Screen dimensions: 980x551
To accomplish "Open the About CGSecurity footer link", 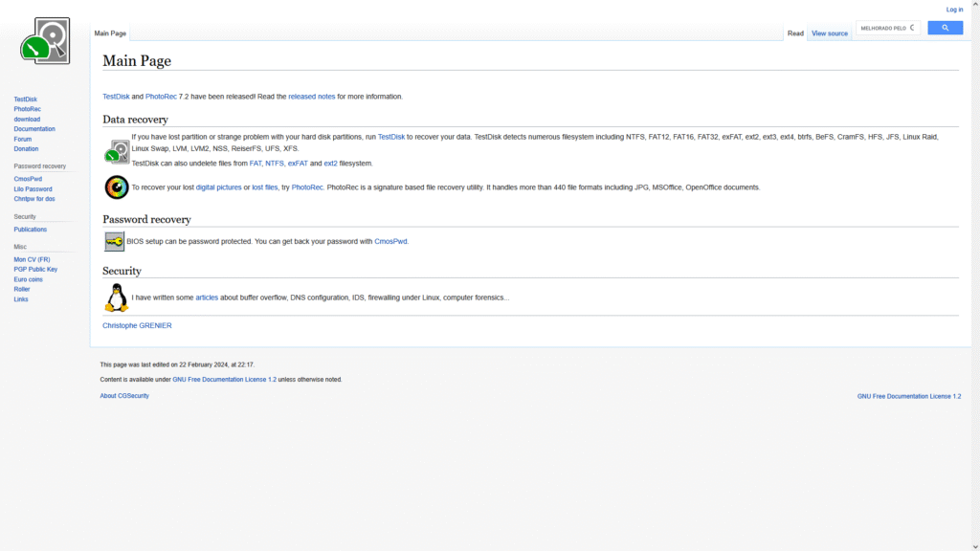I will pos(124,396).
